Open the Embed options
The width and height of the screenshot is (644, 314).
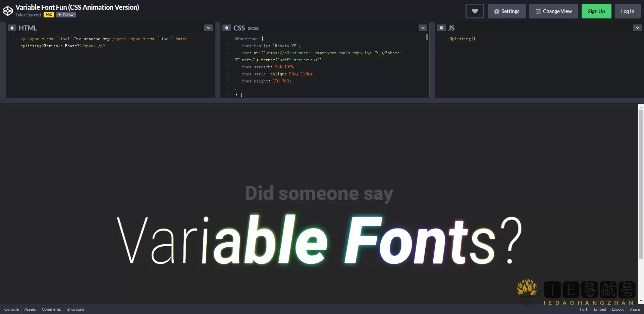click(600, 309)
